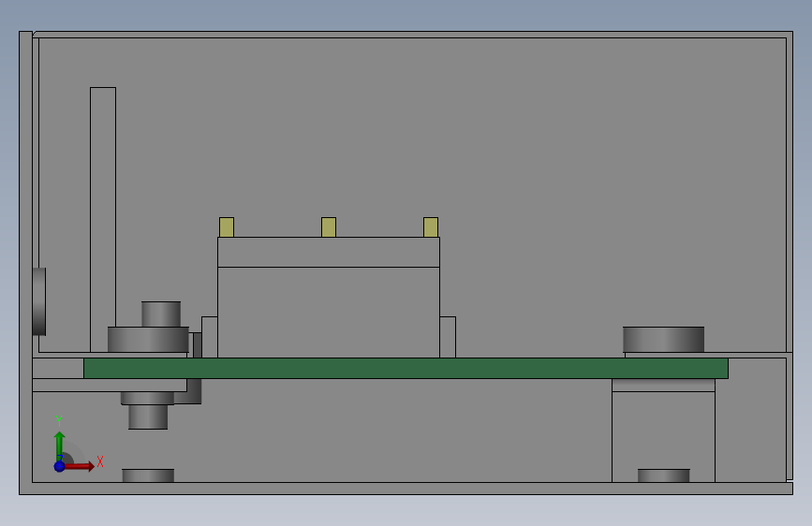Select the middle yellow pin on the central block
Screen dimensions: 812x526
(329, 227)
